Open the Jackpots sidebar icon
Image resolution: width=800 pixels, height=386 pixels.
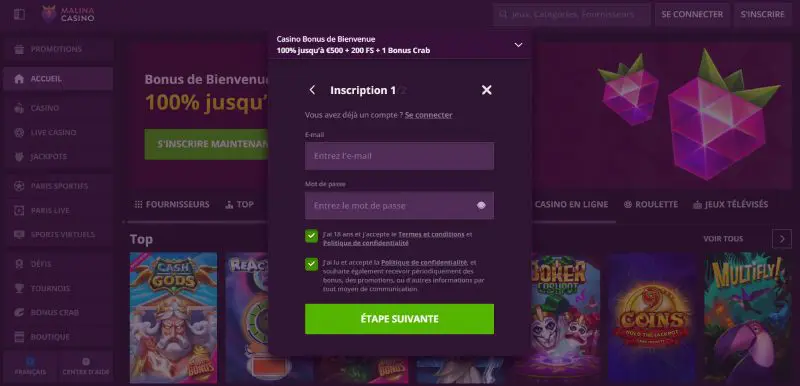[x=19, y=157]
